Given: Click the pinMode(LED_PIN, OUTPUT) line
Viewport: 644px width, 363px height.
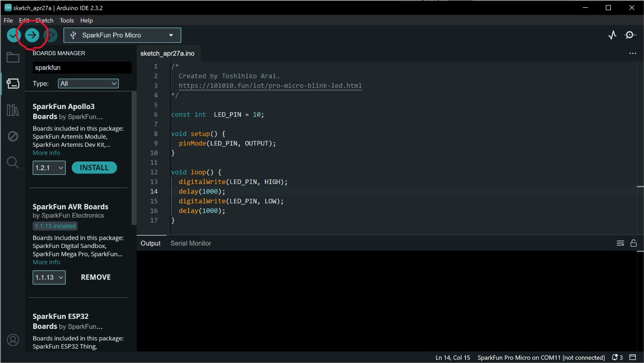Looking at the screenshot, I should 227,143.
